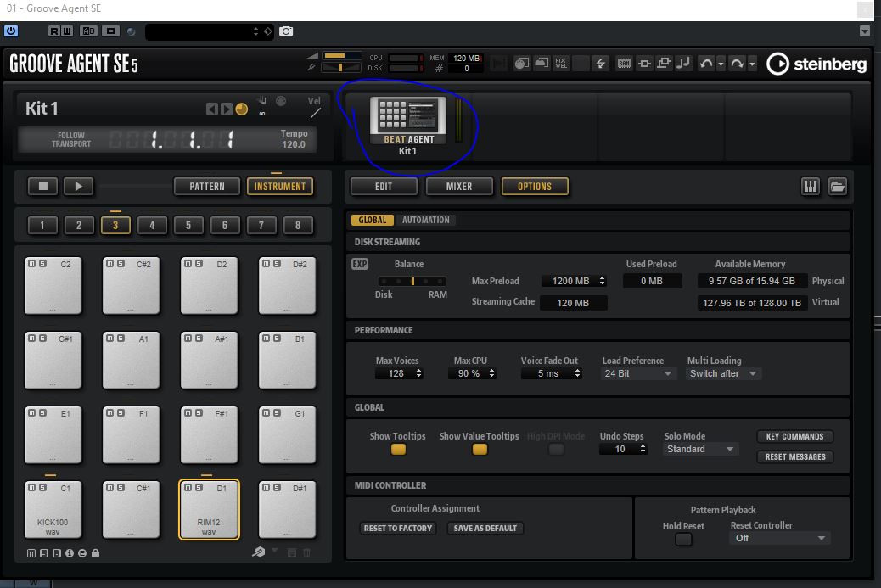Image resolution: width=881 pixels, height=588 pixels.
Task: Click the global Solo icon below pads
Action: click(x=44, y=553)
